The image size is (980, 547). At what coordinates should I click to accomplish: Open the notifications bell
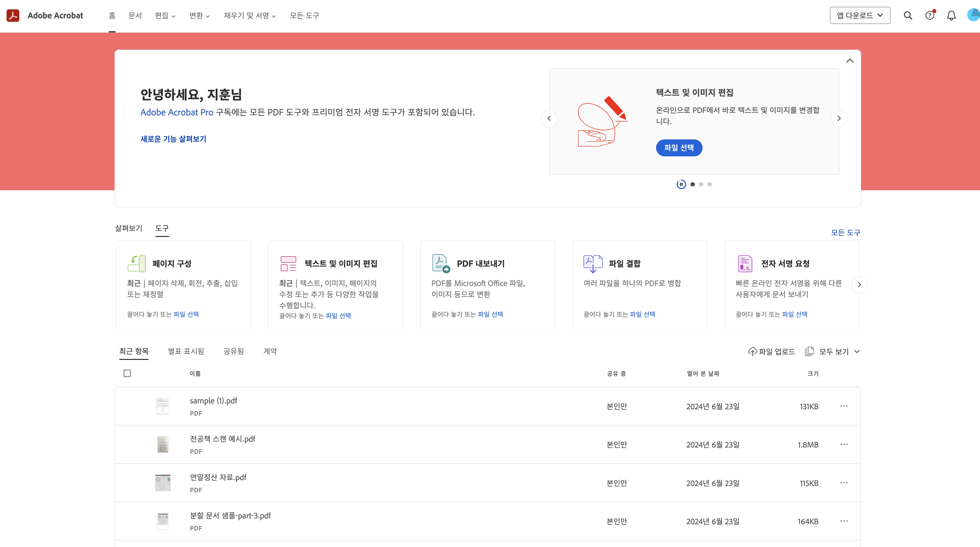tap(951, 15)
